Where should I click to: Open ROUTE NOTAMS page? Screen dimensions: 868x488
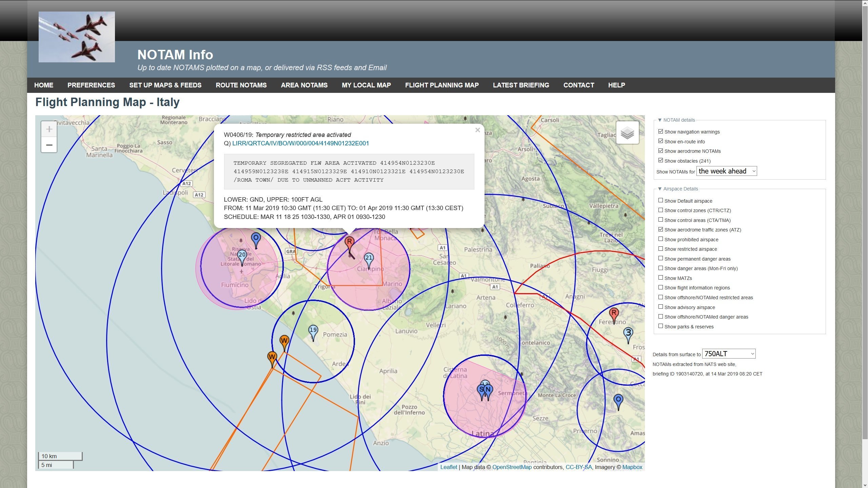pyautogui.click(x=241, y=85)
